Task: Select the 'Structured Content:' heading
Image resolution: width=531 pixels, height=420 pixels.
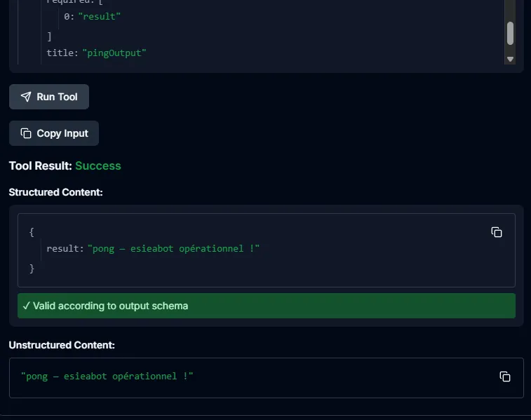Action: [x=55, y=191]
